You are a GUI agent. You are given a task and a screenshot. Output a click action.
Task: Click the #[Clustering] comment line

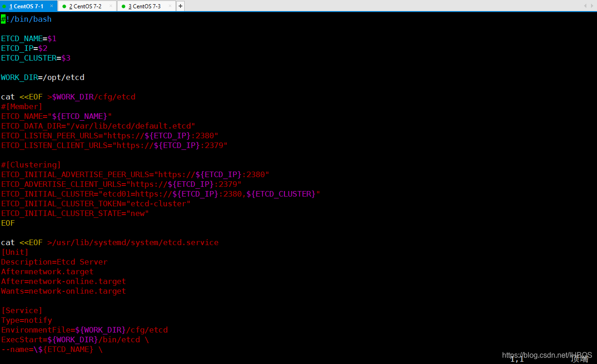(x=31, y=165)
